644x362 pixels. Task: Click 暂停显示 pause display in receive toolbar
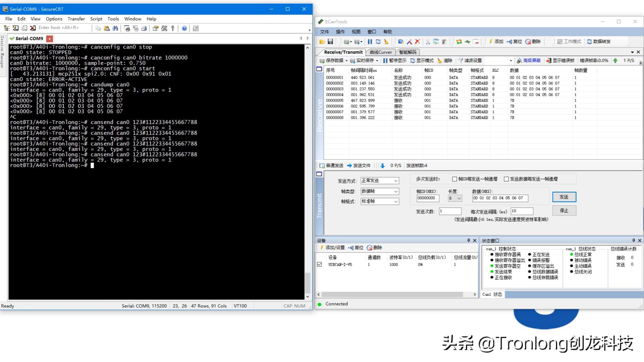click(394, 60)
